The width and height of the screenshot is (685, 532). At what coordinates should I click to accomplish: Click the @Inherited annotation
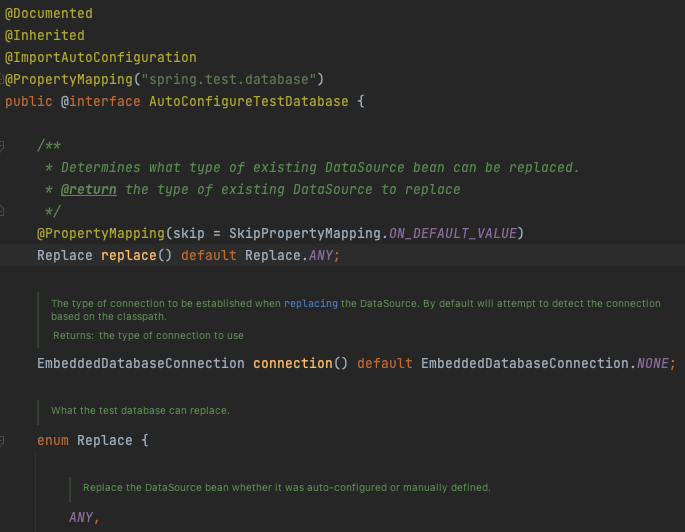point(45,35)
